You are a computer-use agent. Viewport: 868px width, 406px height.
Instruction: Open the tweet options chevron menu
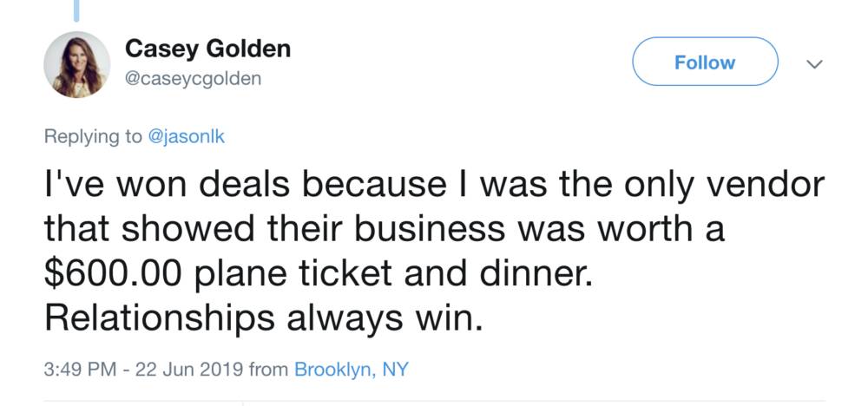[813, 64]
